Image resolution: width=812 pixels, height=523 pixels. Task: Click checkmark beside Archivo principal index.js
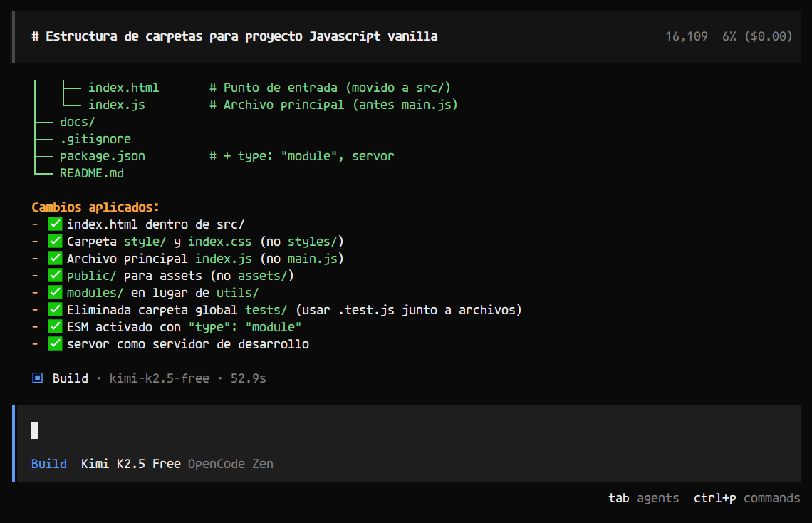point(56,259)
